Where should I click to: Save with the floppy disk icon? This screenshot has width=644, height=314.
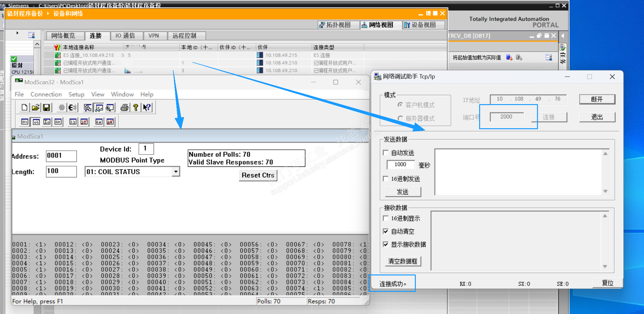46,107
